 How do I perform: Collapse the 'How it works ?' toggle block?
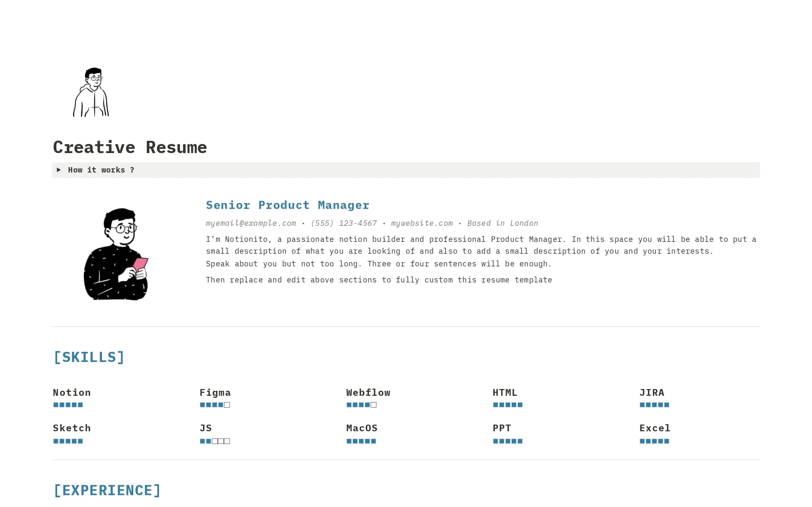click(101, 170)
